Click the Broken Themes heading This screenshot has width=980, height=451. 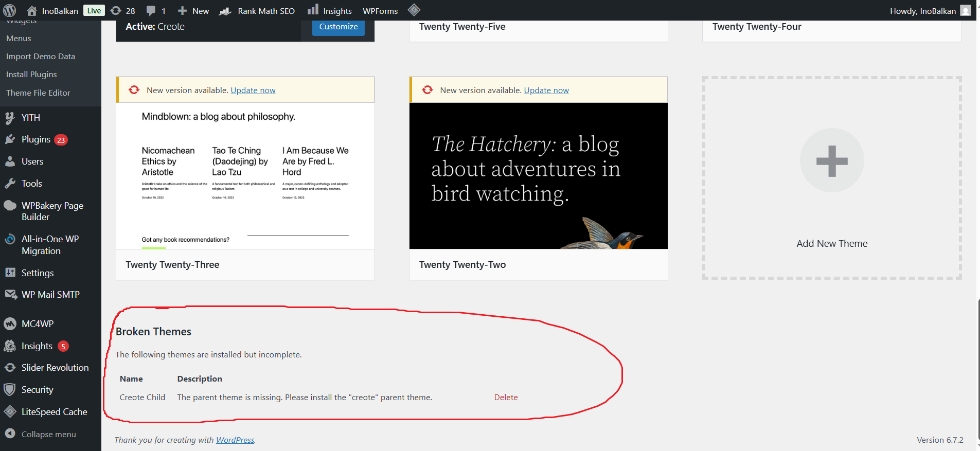[x=153, y=332]
